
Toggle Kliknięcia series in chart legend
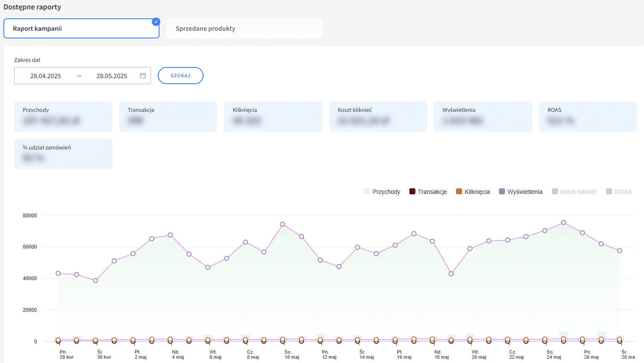(x=473, y=192)
